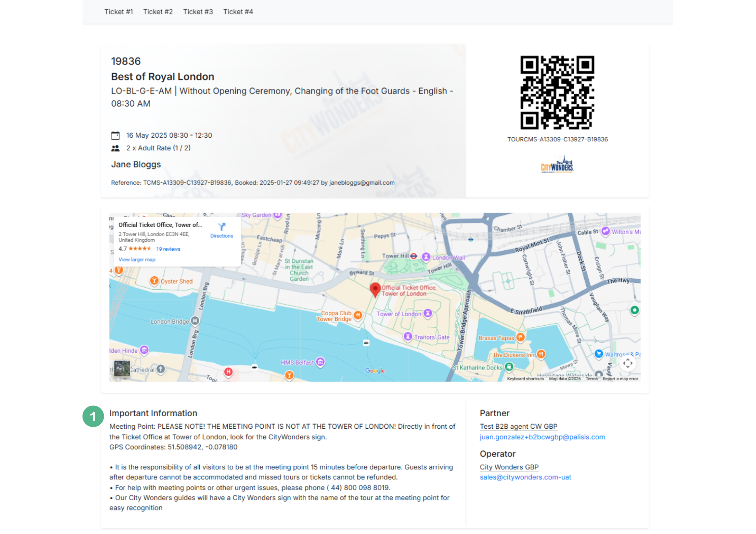
Task: Click Report a map error
Action: (620, 379)
